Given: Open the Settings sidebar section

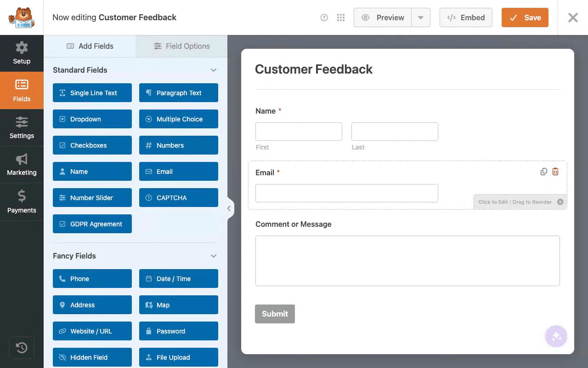Looking at the screenshot, I should pyautogui.click(x=22, y=128).
